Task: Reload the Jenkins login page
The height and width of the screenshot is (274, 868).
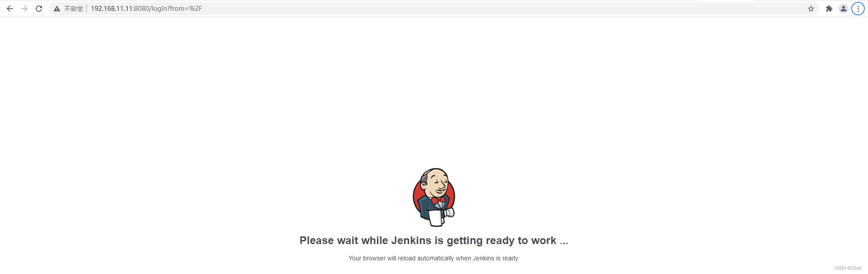Action: 39,9
